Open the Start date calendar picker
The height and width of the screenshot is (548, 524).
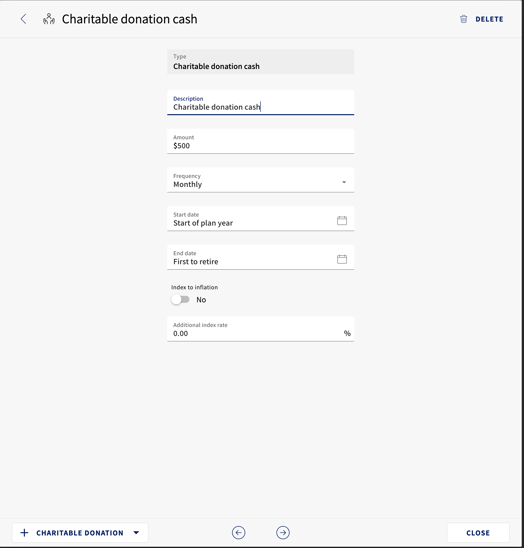tap(342, 220)
